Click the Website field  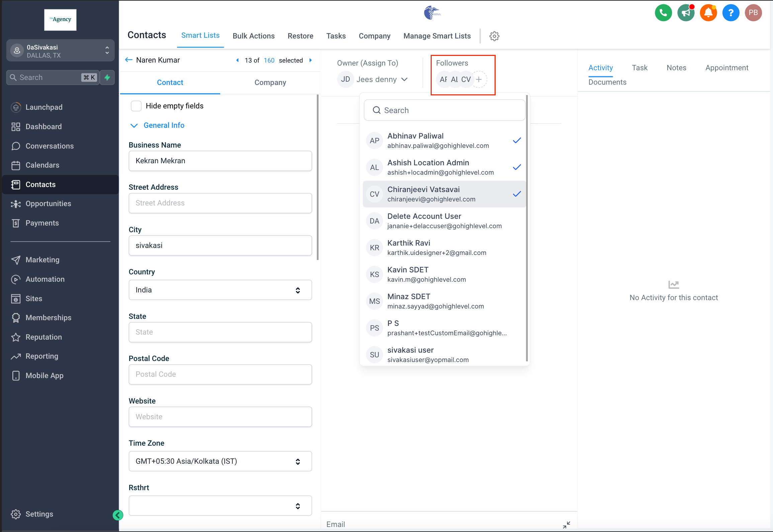click(220, 417)
